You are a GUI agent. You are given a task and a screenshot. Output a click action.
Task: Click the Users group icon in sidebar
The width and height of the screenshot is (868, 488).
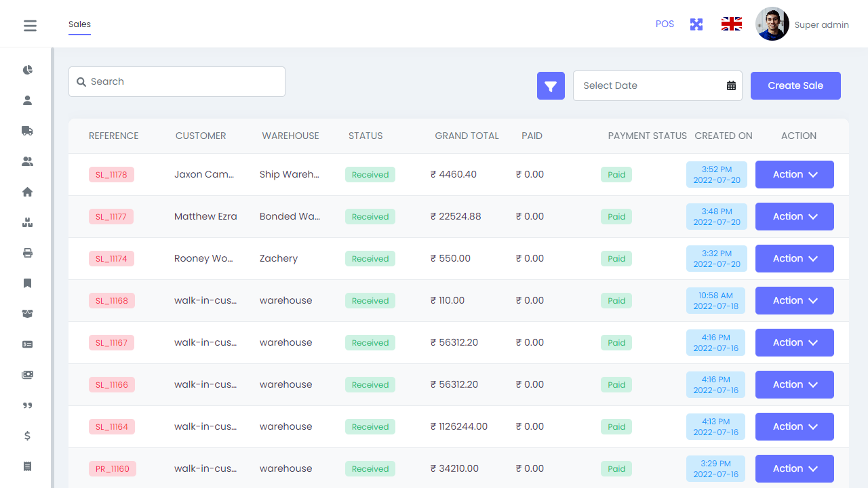tap(27, 161)
